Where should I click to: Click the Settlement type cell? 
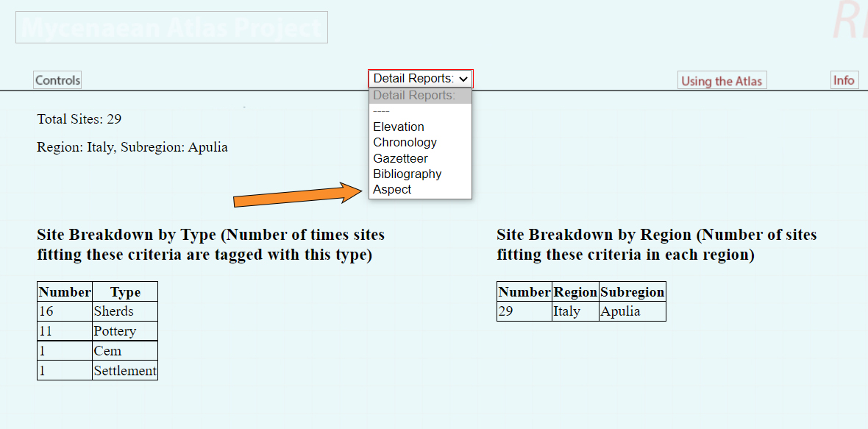[124, 371]
